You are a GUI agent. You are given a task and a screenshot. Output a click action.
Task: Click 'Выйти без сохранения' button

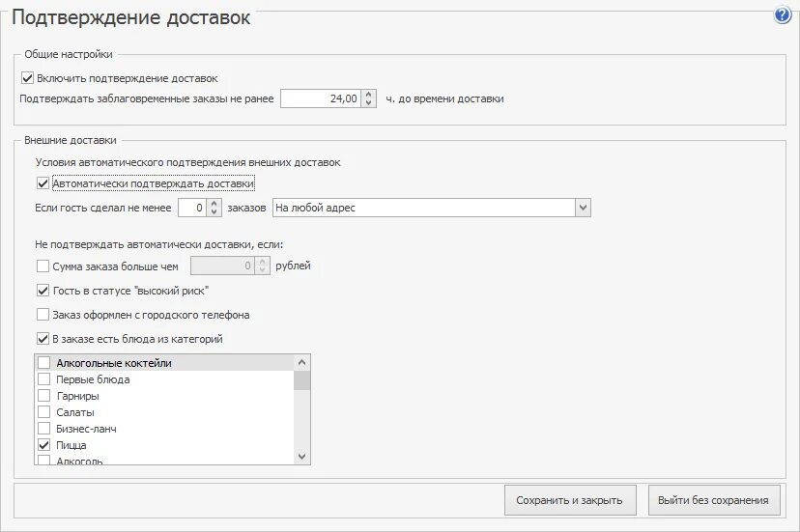[714, 500]
